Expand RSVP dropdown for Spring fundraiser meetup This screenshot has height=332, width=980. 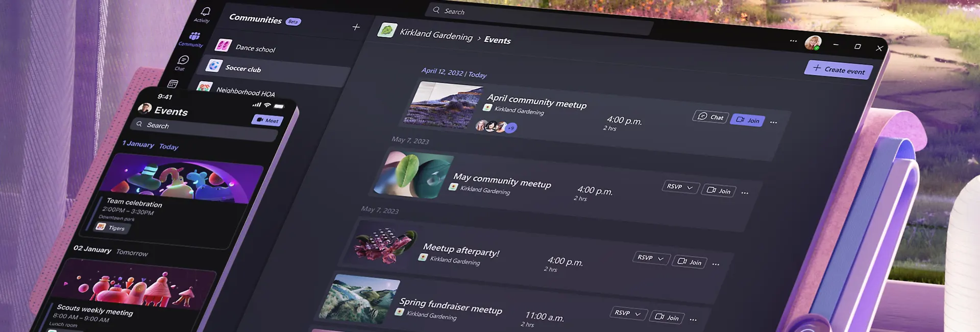(628, 313)
